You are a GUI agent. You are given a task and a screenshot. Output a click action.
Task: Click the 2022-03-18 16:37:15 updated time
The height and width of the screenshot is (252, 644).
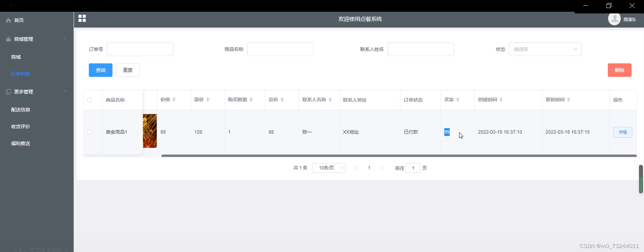(568, 132)
